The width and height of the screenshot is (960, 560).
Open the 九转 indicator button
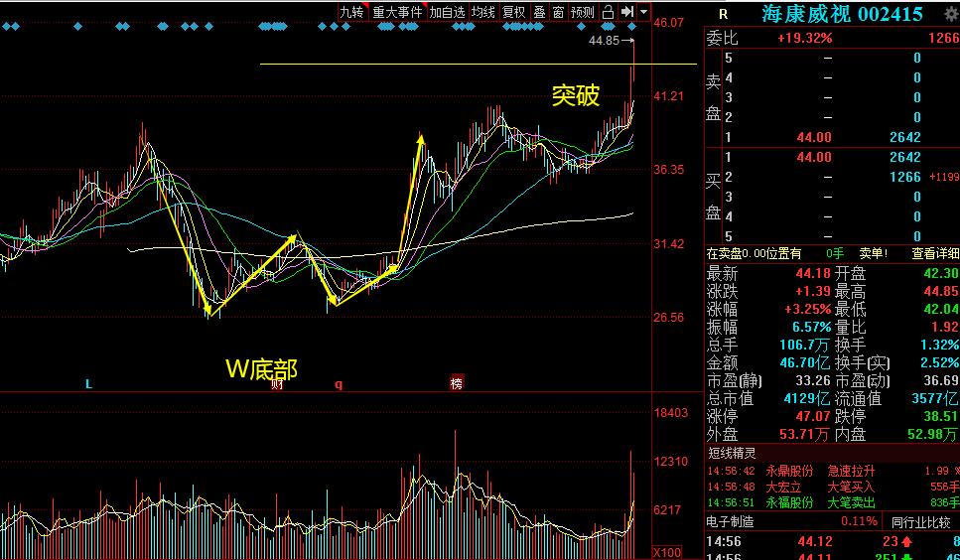coord(352,12)
